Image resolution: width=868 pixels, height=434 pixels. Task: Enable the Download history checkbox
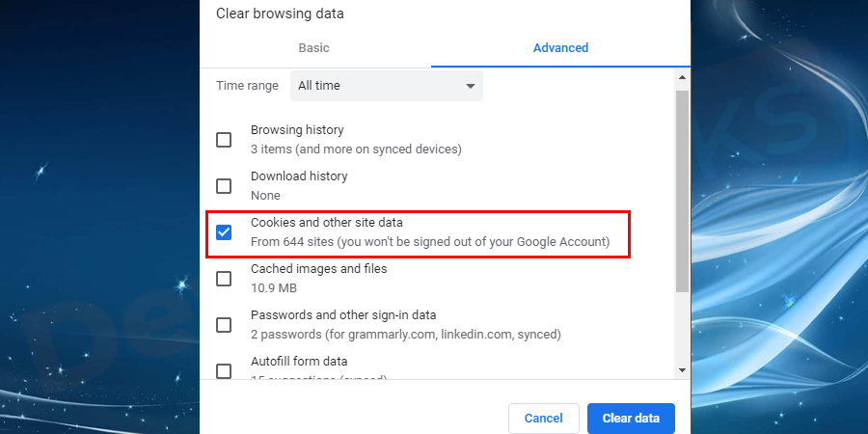tap(224, 186)
